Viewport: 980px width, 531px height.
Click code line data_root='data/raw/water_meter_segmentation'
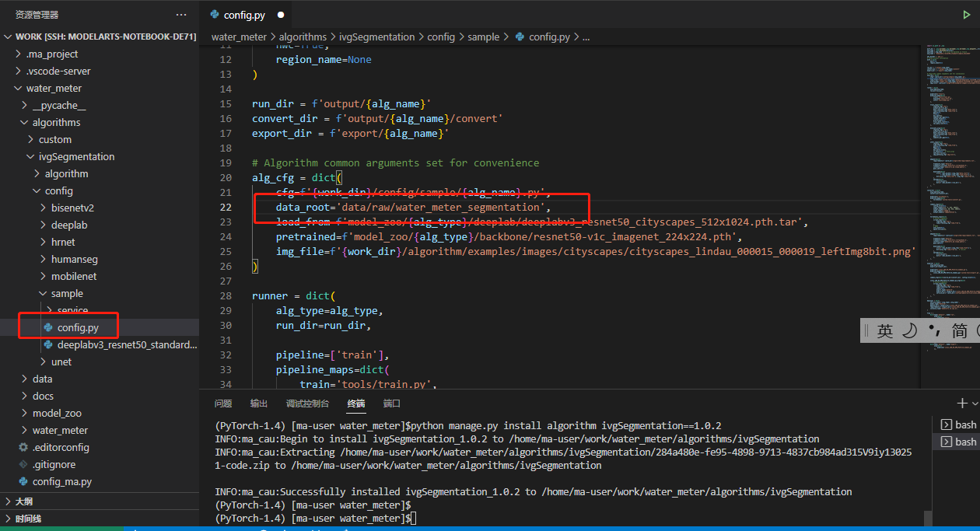(413, 208)
